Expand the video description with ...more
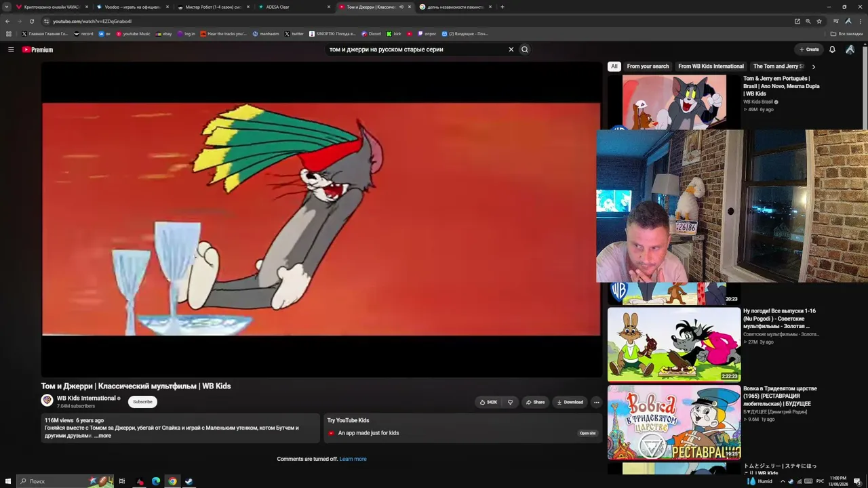The image size is (868, 488). pos(102,436)
